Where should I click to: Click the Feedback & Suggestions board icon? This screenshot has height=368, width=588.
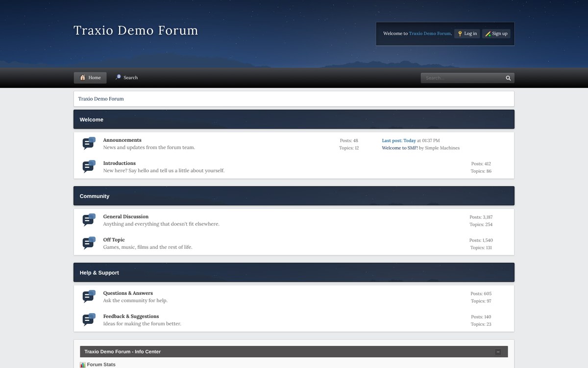click(x=89, y=319)
